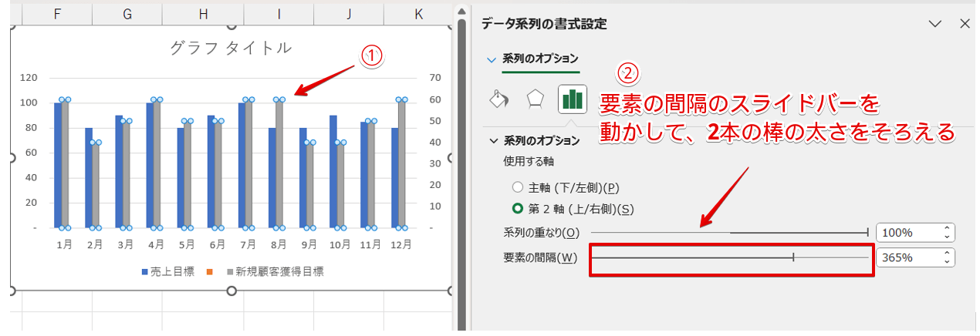The image size is (980, 336).
Task: Open the 系列のオプション dropdown heading
Action: pos(532,58)
